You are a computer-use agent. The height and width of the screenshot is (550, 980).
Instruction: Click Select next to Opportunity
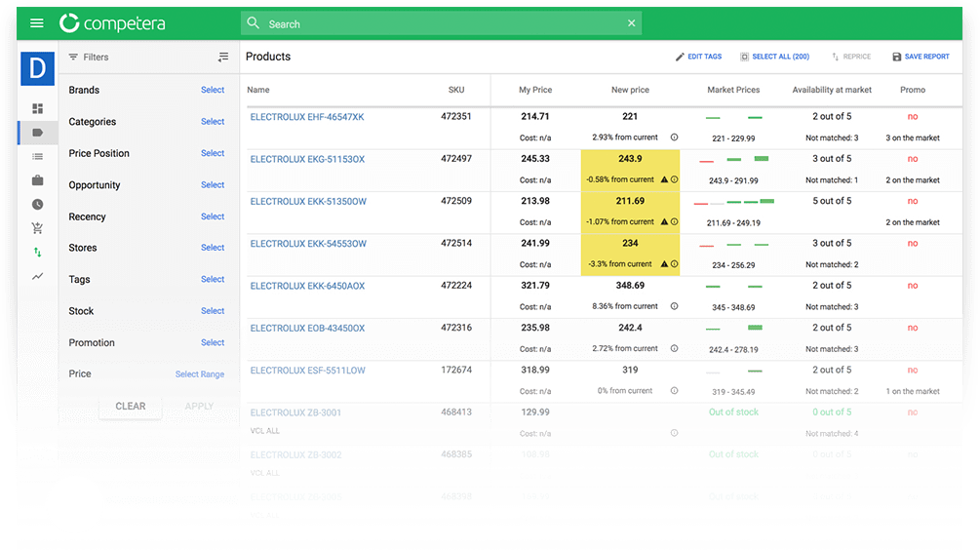pyautogui.click(x=213, y=185)
